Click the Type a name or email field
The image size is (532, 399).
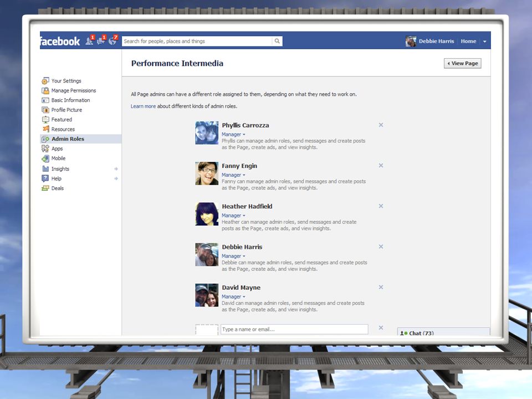(x=294, y=329)
